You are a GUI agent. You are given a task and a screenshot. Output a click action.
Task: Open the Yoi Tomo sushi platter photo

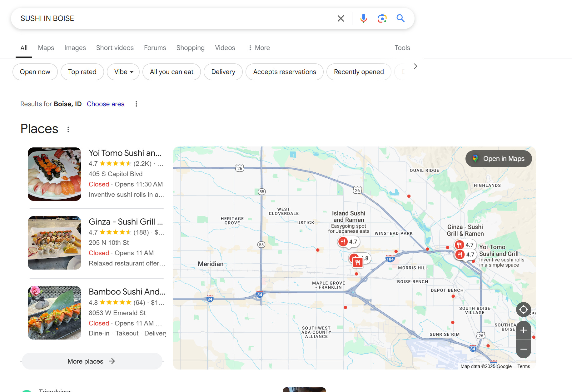pyautogui.click(x=54, y=174)
